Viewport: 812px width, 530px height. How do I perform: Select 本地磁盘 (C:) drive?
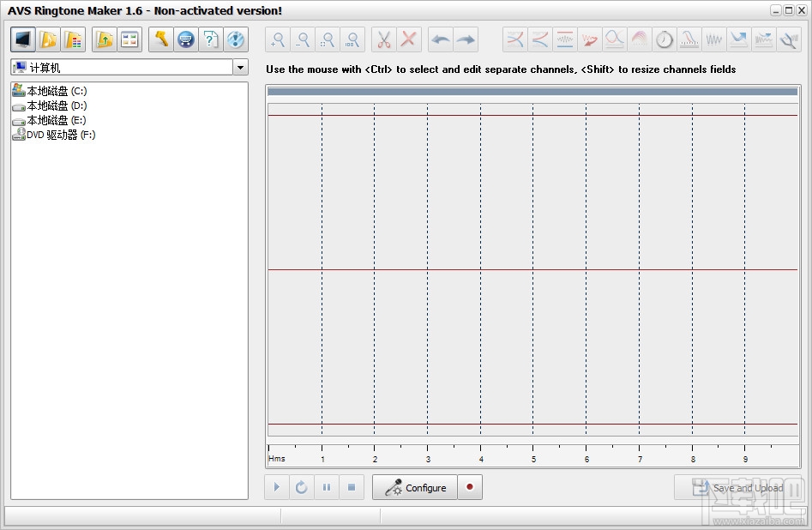(50, 91)
